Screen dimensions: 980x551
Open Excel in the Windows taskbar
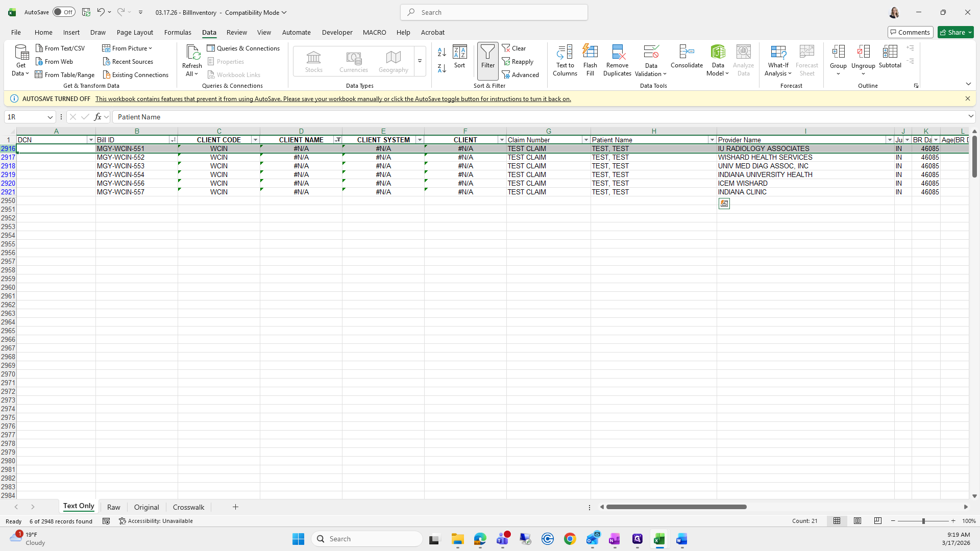click(x=659, y=539)
